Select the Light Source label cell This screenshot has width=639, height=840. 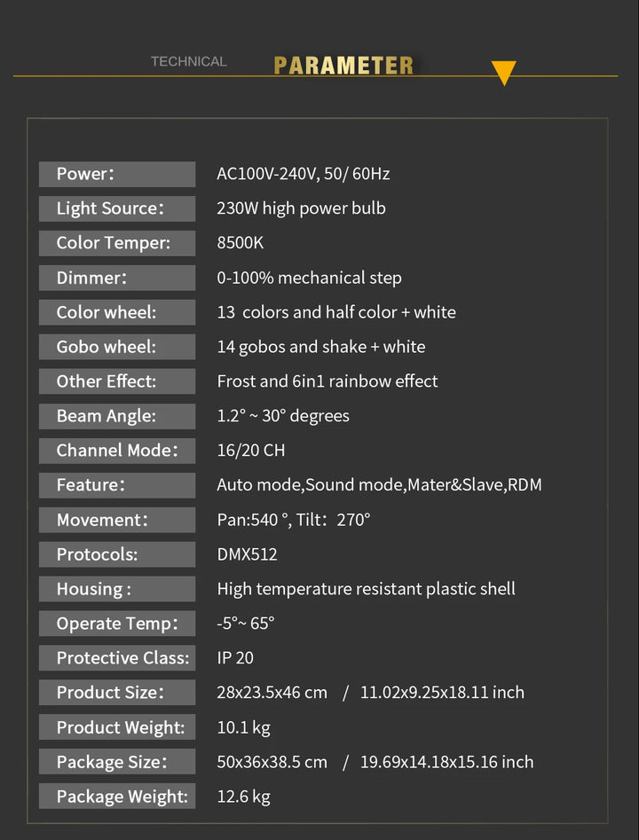117,208
